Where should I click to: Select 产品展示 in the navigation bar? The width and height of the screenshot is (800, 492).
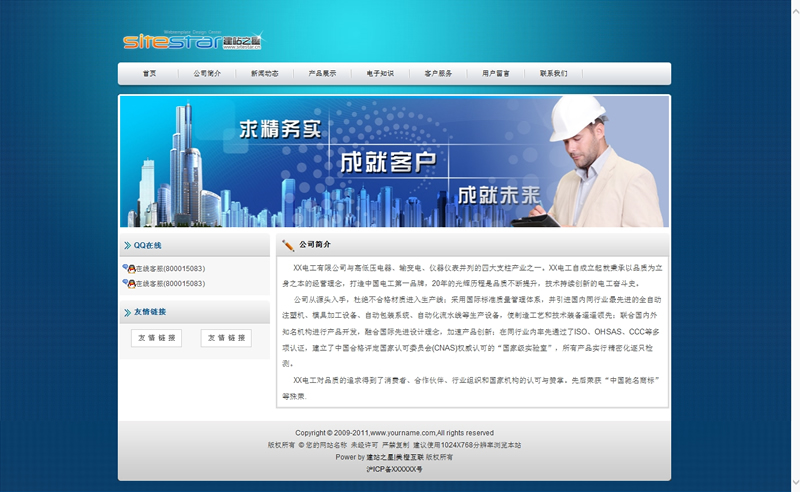(322, 74)
